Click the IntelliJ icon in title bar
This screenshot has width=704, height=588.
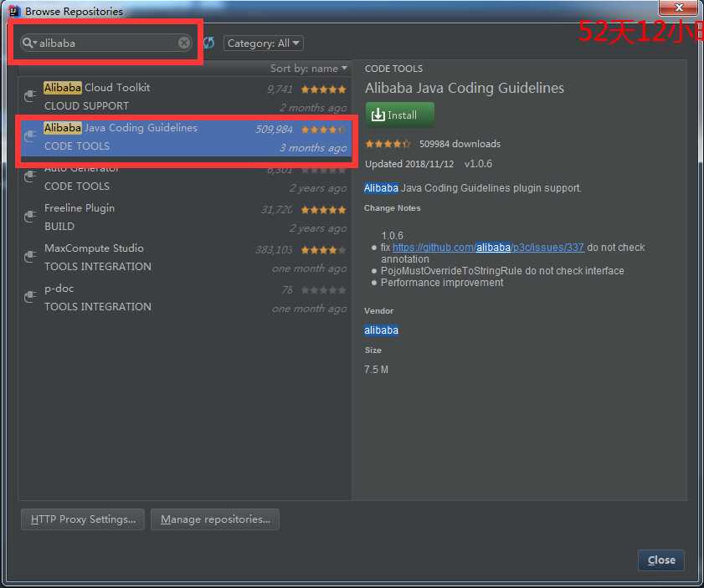click(14, 11)
